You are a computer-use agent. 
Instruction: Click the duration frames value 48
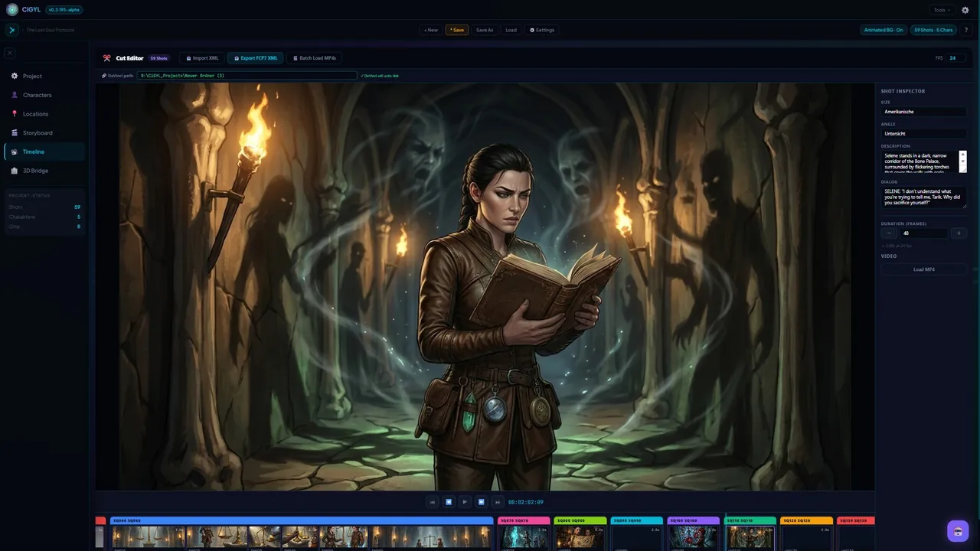point(924,233)
